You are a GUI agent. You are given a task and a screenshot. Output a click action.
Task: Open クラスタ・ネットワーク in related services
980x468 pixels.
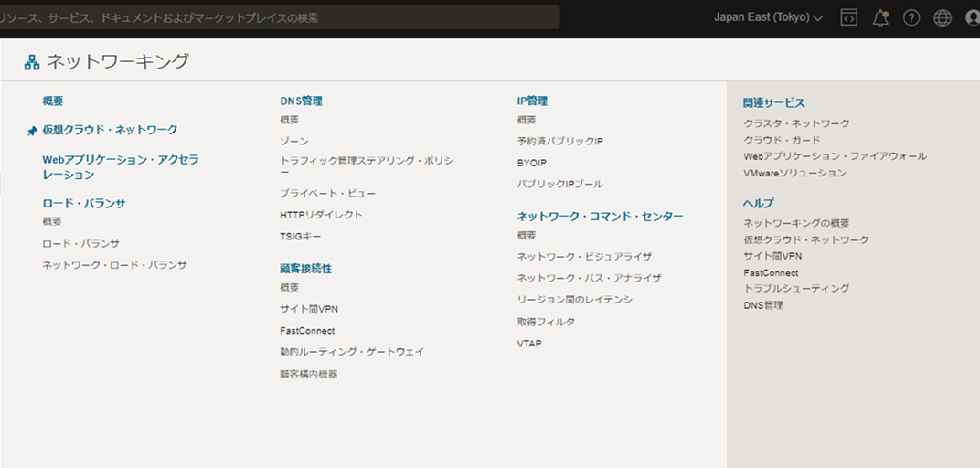796,123
